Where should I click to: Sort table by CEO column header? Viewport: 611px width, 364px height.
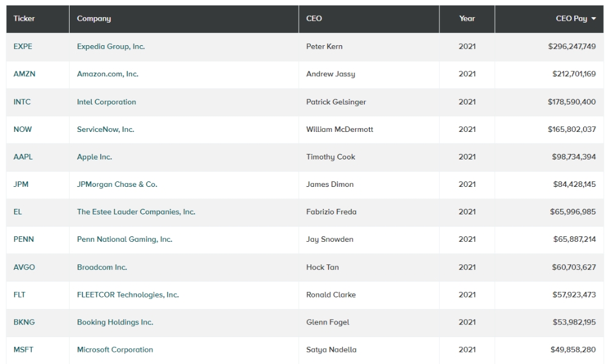[x=314, y=18]
